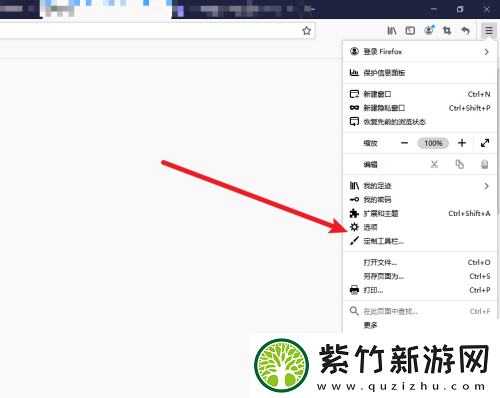Open 选项 settings item
This screenshot has width=500, height=398.
click(x=419, y=227)
